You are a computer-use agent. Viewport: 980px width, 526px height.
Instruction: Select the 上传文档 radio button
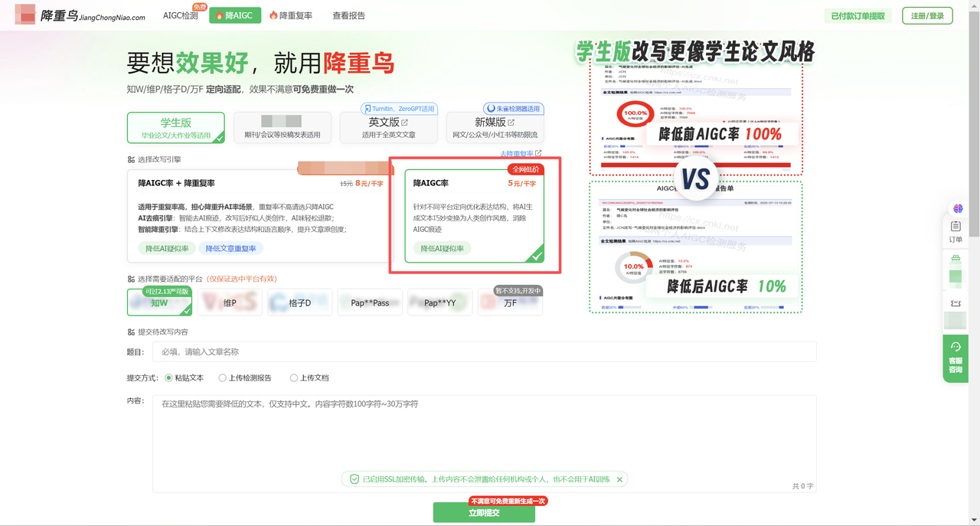(293, 377)
